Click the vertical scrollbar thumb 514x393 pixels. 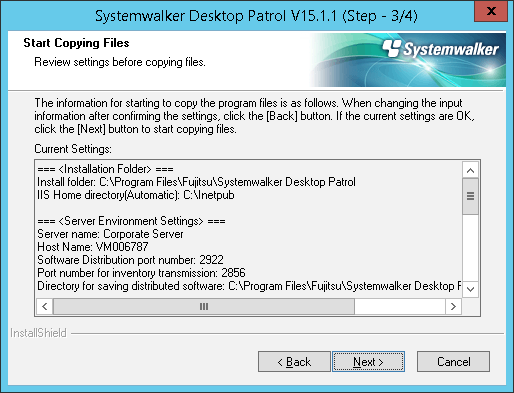[x=470, y=196]
